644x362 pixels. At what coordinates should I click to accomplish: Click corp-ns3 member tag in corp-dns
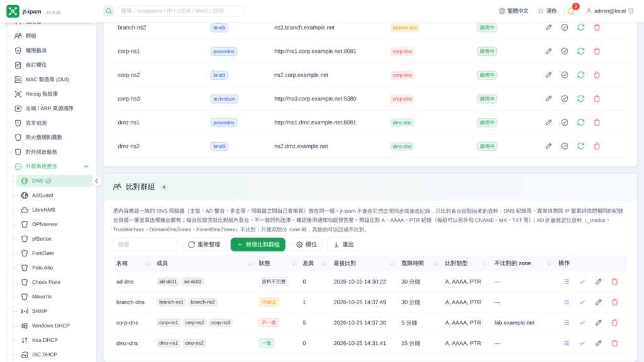point(221,322)
